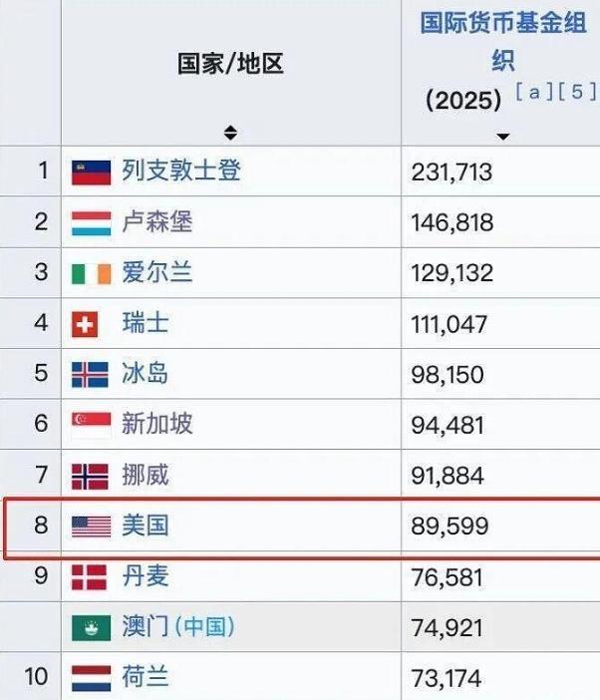The height and width of the screenshot is (700, 600).
Task: Open the 美国 country link
Action: click(146, 525)
